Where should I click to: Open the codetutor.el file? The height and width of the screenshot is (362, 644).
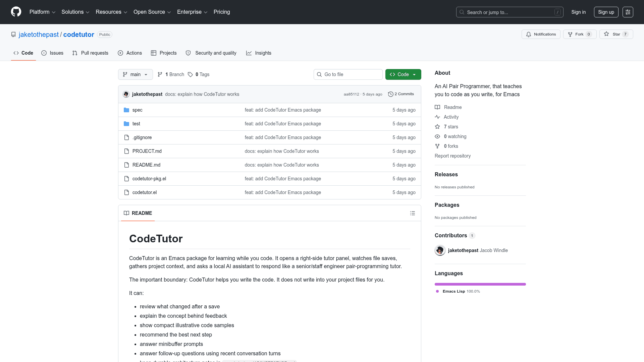145,192
